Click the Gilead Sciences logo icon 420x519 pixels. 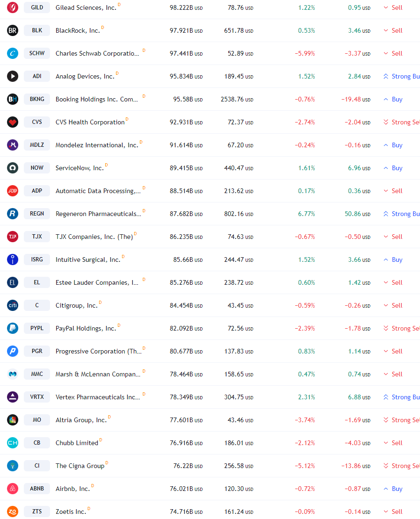click(13, 7)
